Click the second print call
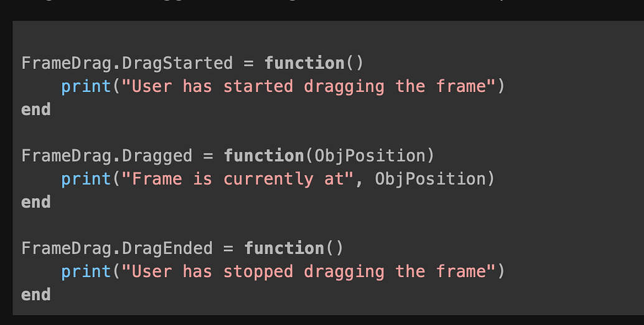The image size is (644, 325). tap(86, 180)
